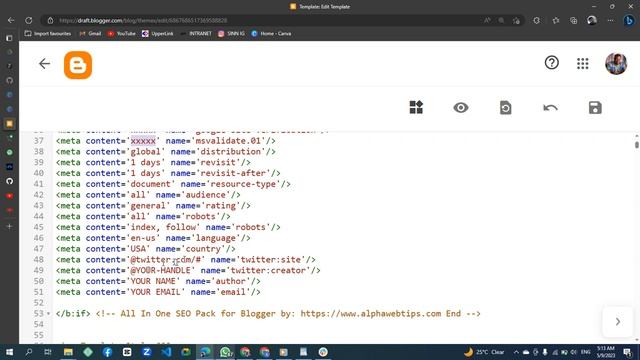Image resolution: width=640 pixels, height=360 pixels.
Task: Open the browser extensions icon
Action: (536, 20)
